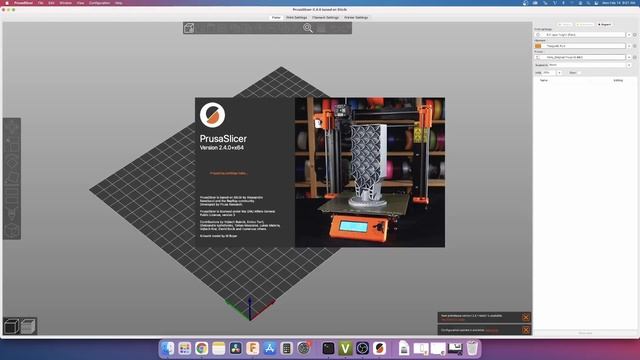Expand the Filament preset dropdown

pos(629,46)
